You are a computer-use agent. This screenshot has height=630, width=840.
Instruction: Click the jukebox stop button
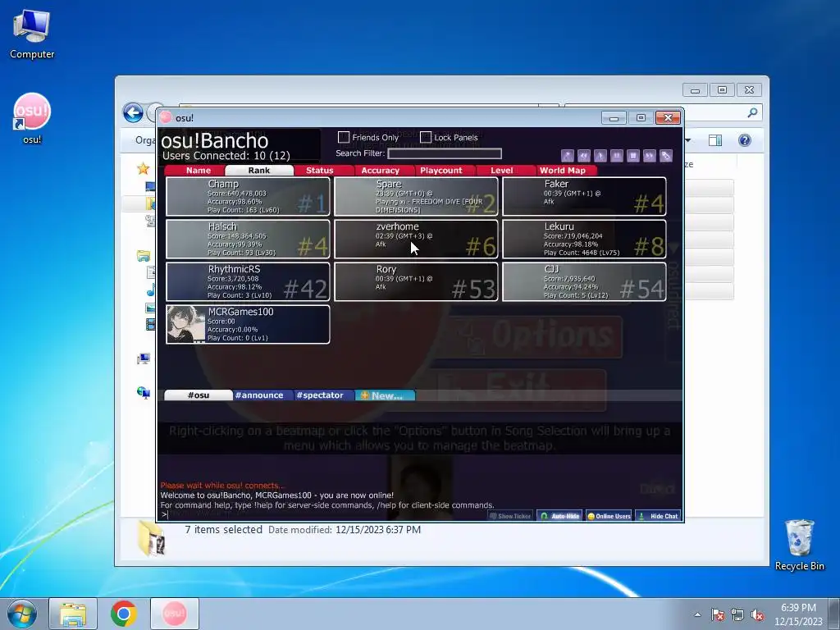[632, 156]
